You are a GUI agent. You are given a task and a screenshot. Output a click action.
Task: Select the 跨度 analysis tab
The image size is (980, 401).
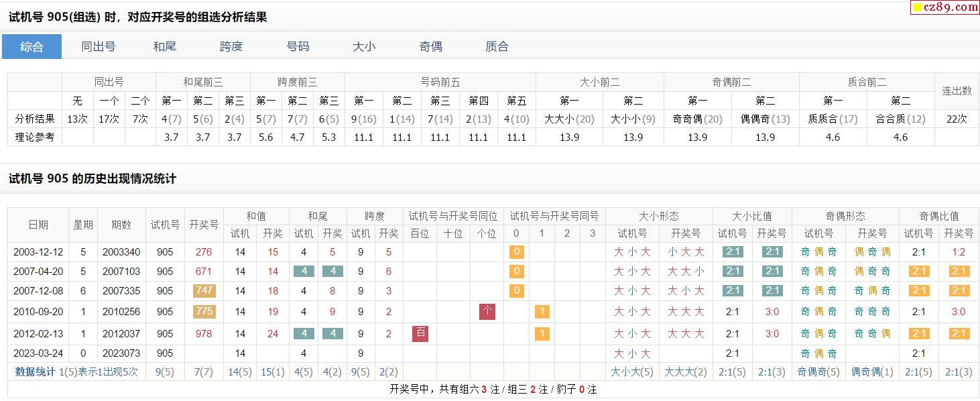[231, 46]
